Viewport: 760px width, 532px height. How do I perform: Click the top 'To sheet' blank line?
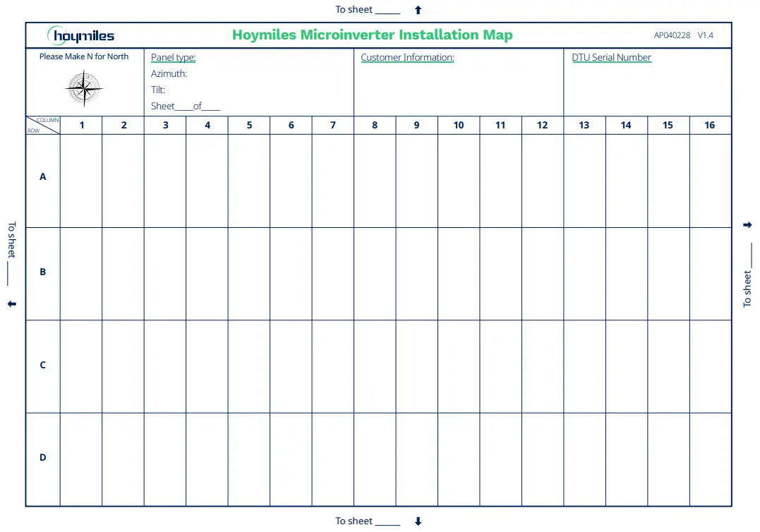tap(387, 13)
